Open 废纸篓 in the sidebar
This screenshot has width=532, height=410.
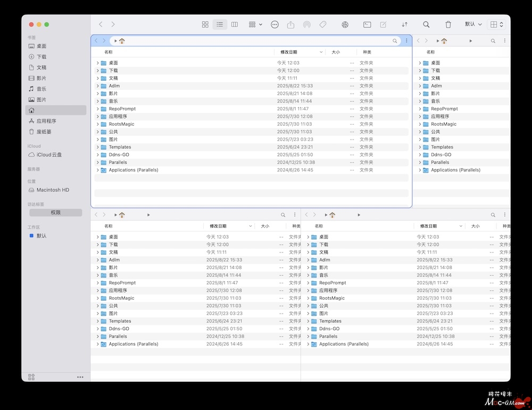56,132
